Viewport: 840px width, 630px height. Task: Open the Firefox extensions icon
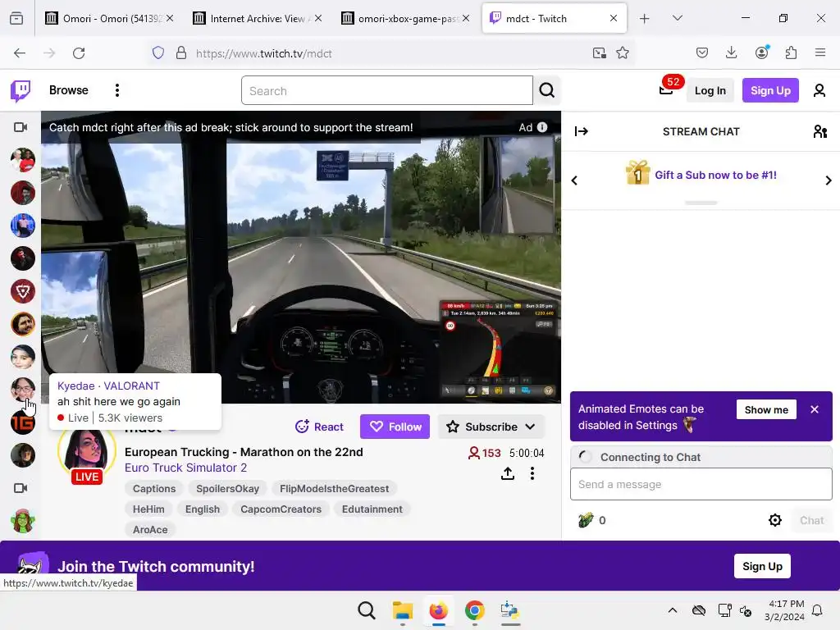click(x=791, y=52)
